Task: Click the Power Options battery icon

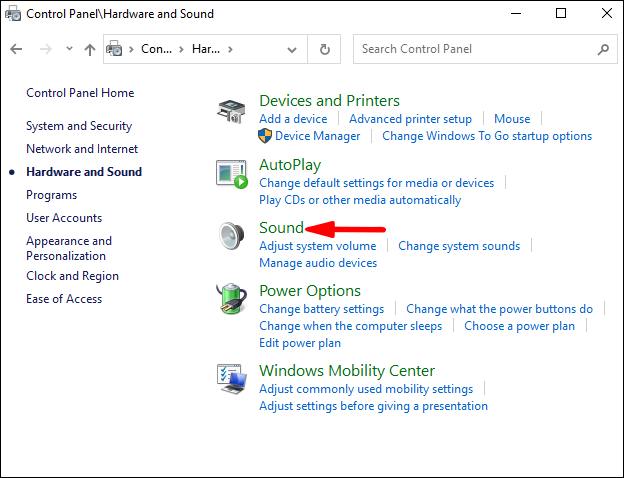Action: (232, 299)
